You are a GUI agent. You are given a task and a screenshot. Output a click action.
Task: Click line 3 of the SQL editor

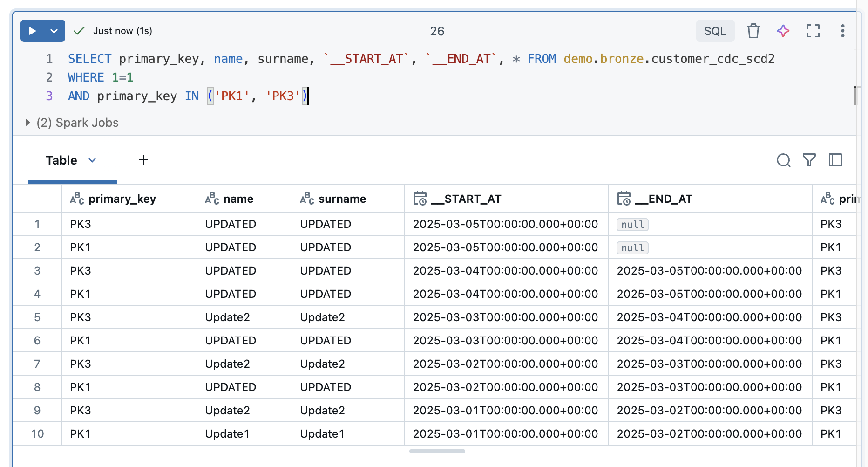point(186,96)
